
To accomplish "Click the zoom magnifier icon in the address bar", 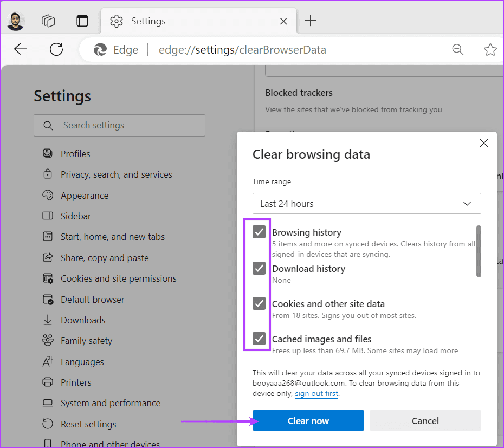I will click(x=458, y=50).
